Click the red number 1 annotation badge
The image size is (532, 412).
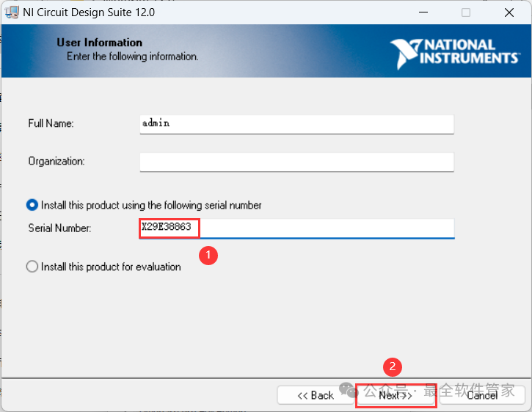click(x=209, y=255)
